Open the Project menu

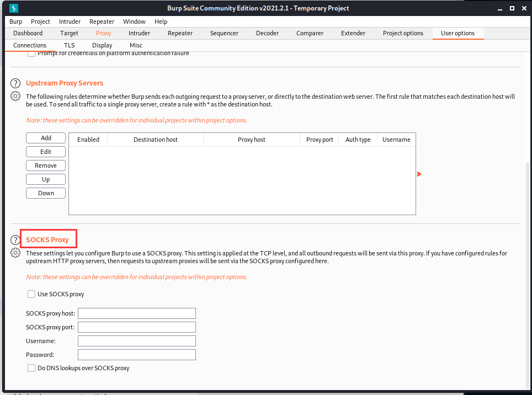(x=40, y=22)
